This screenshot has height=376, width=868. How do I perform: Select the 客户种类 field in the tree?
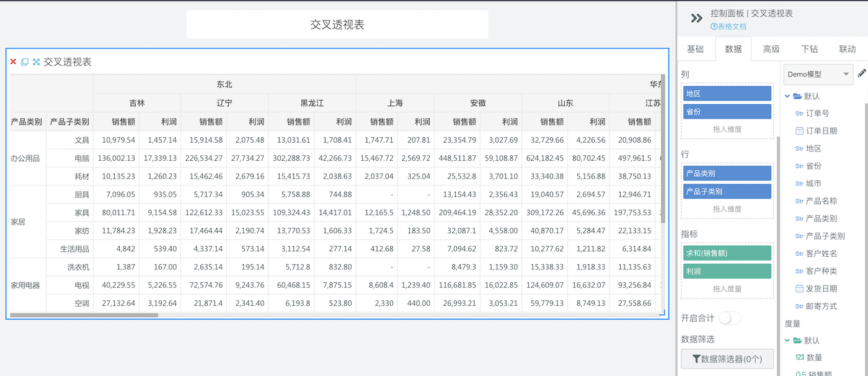click(821, 271)
